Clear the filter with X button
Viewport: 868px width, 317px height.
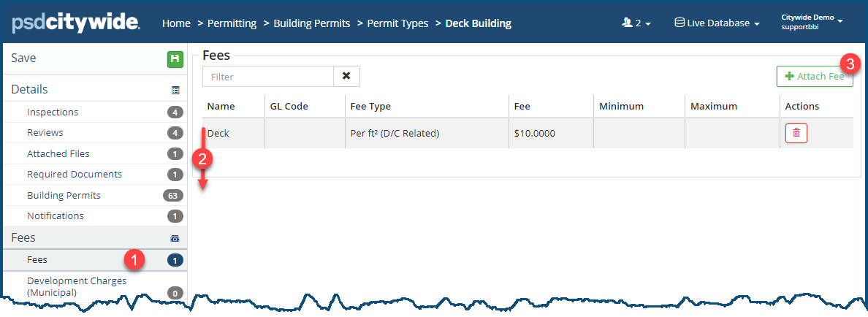[x=346, y=76]
